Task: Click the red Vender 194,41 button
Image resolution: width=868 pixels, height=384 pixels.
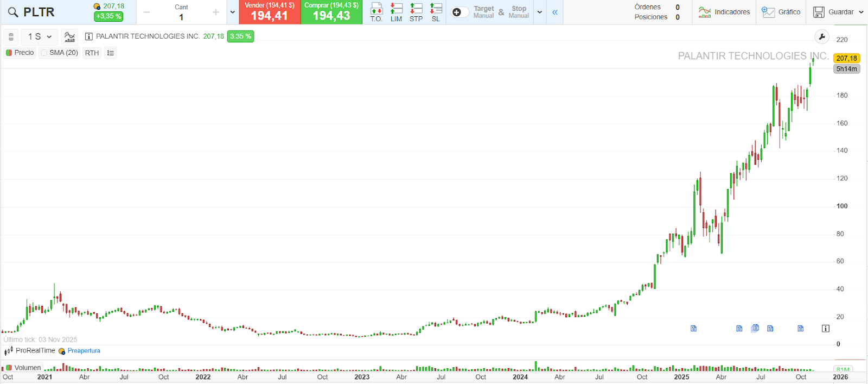Action: pos(270,12)
